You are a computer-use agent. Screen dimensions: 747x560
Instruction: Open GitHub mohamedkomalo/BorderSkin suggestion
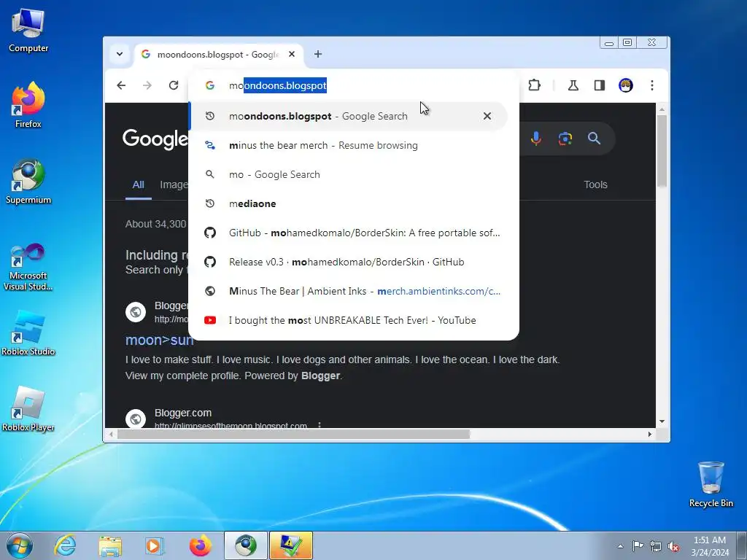point(349,233)
